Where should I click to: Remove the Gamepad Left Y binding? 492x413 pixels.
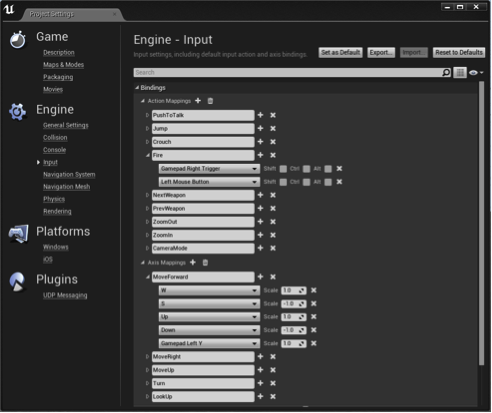pyautogui.click(x=314, y=343)
